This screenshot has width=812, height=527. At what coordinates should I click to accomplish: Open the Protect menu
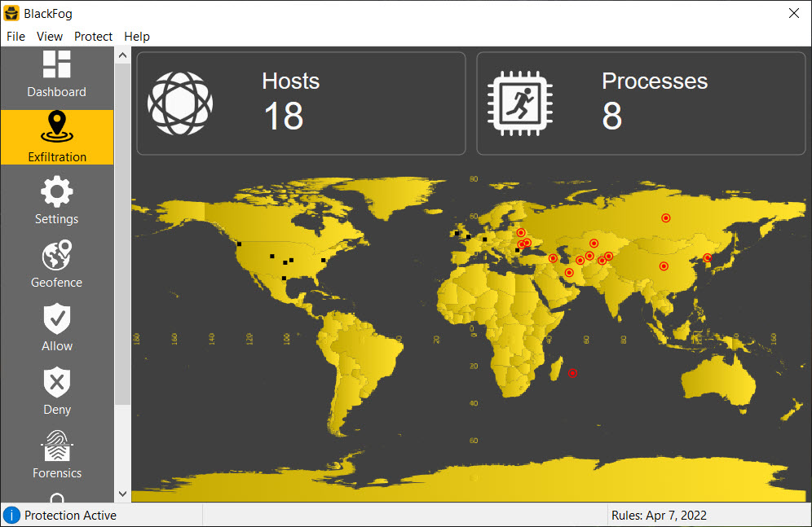93,37
